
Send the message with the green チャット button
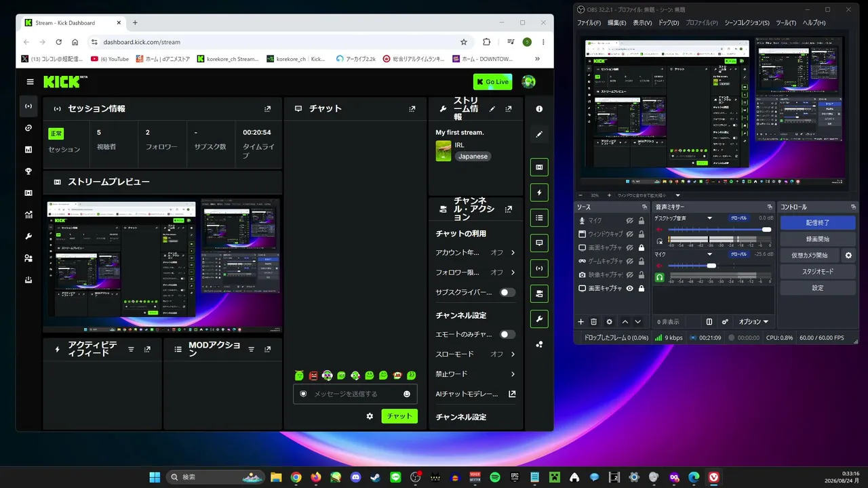click(x=399, y=416)
